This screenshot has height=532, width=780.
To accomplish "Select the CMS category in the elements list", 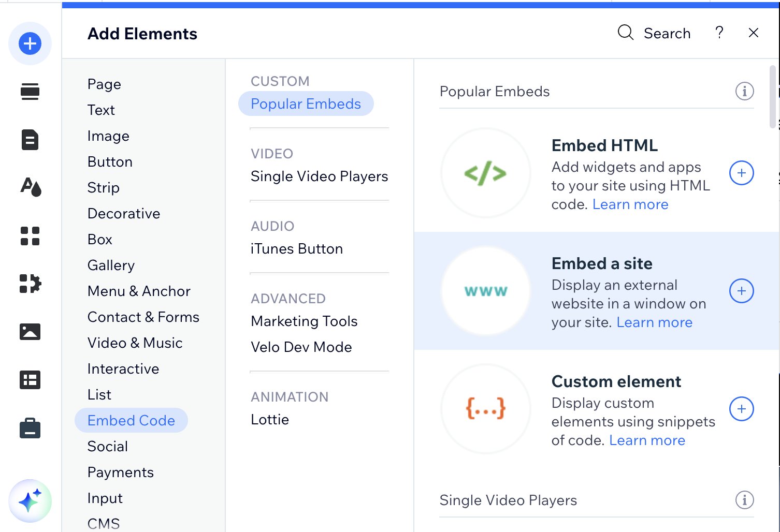I will click(104, 524).
